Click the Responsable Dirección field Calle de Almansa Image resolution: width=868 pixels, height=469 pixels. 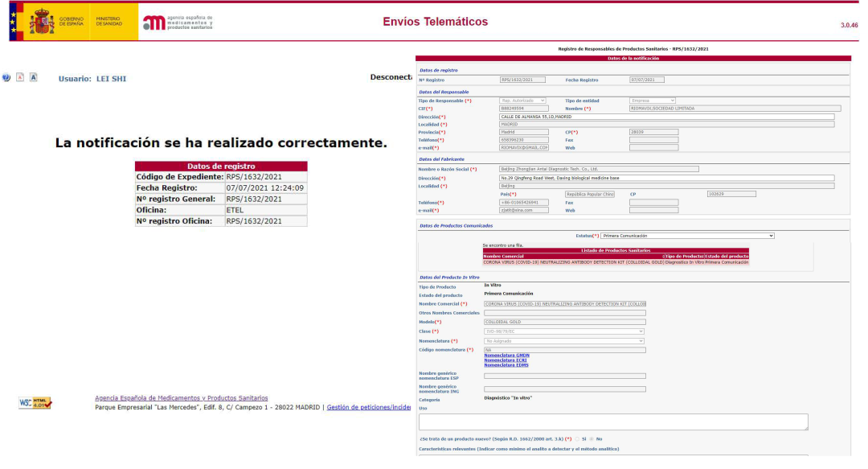coord(666,117)
